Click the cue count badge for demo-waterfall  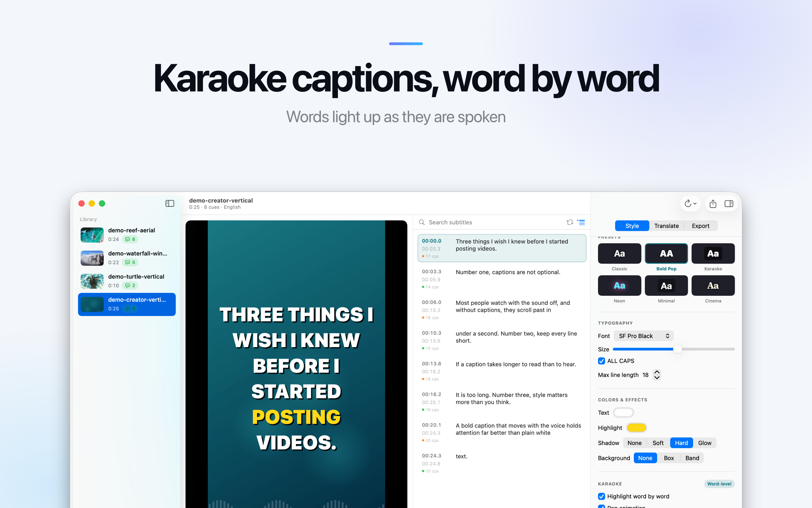(x=130, y=262)
